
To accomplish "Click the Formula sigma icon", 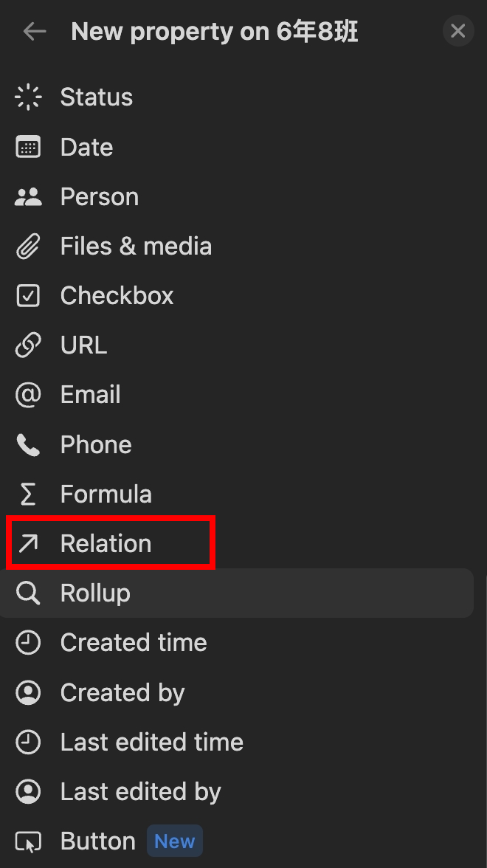I will tap(28, 495).
